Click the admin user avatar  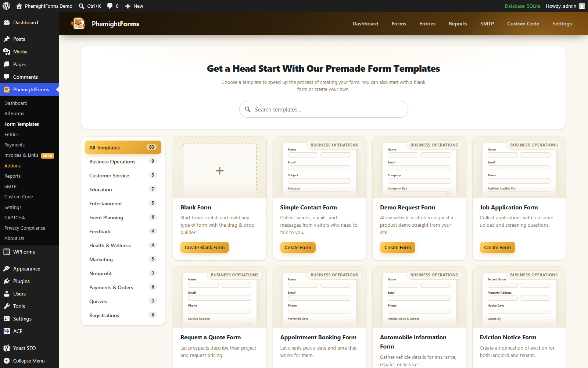coord(582,6)
